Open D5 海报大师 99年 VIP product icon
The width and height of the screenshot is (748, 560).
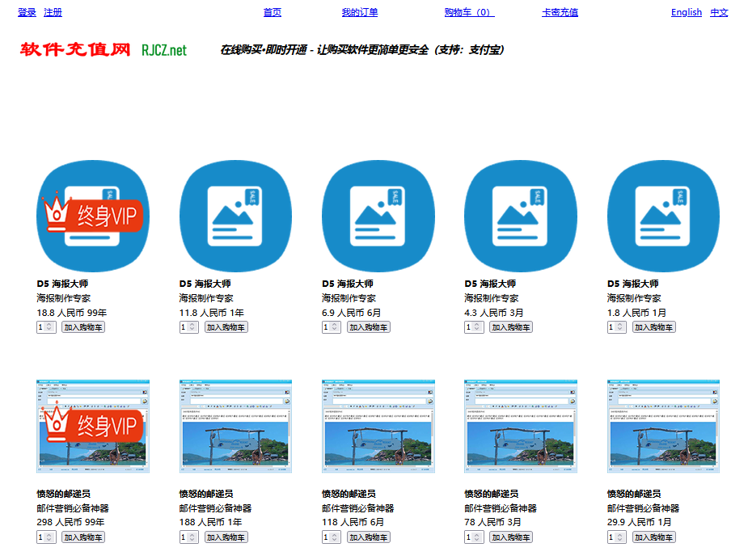[x=93, y=216]
